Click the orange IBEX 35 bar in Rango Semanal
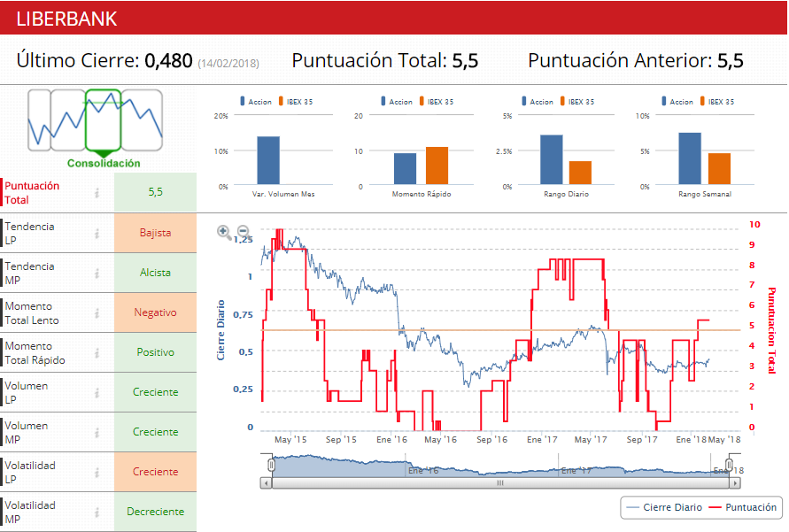This screenshot has width=789, height=532. pyautogui.click(x=719, y=168)
